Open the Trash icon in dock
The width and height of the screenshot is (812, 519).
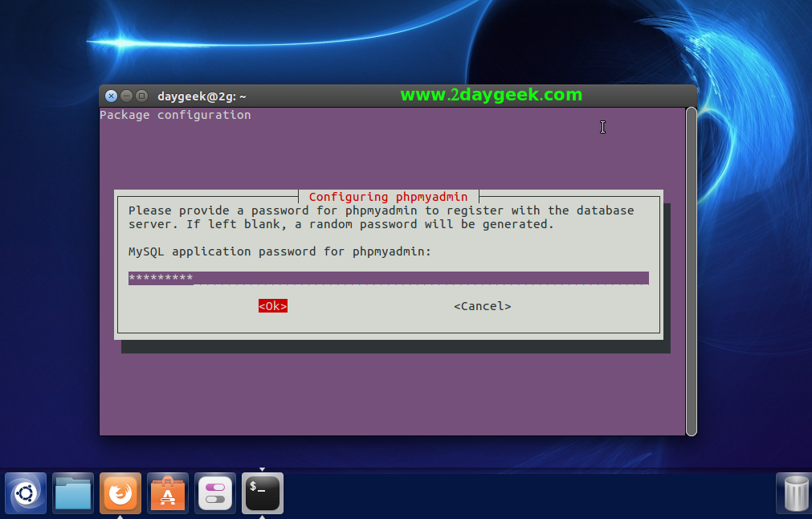[796, 493]
